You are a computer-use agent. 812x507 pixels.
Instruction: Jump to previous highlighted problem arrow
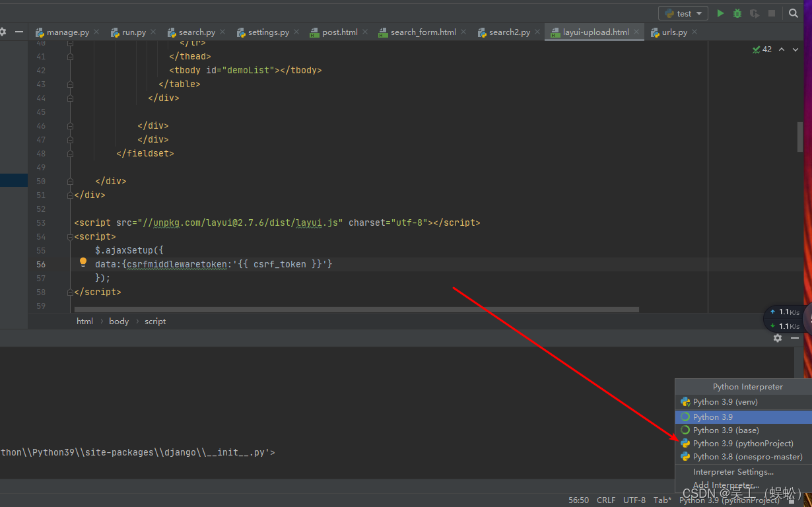(x=782, y=50)
